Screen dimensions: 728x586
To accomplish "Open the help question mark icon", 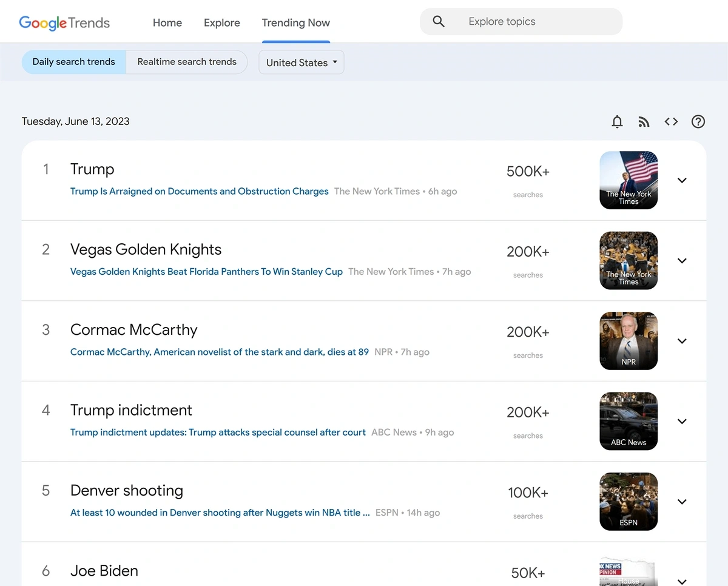I will pyautogui.click(x=698, y=122).
